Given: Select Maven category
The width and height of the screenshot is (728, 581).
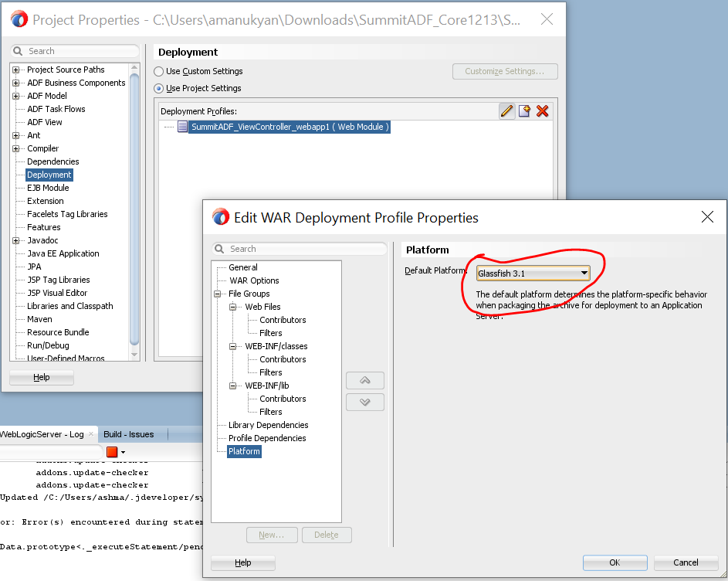Looking at the screenshot, I should pos(39,319).
